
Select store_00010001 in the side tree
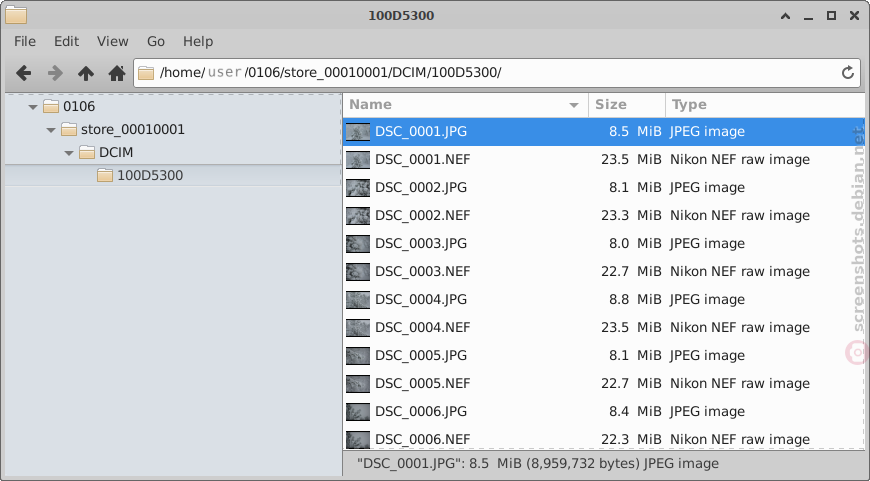point(133,130)
